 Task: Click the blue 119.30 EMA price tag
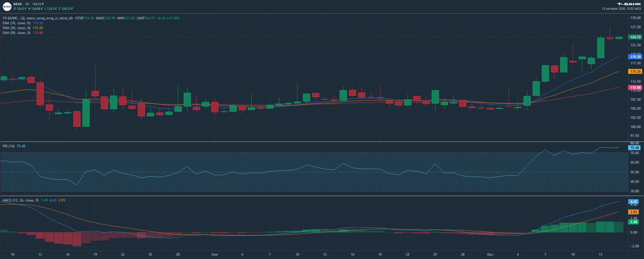tap(635, 57)
